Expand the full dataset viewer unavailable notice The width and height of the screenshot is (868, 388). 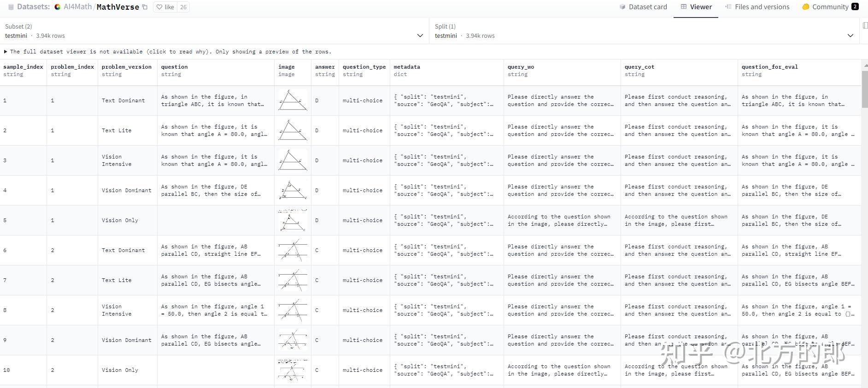point(6,52)
